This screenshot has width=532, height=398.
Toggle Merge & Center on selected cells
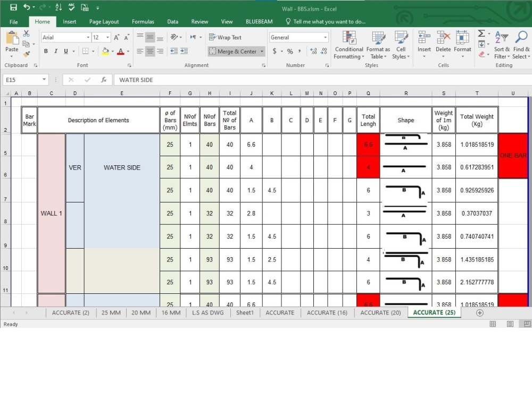[233, 51]
